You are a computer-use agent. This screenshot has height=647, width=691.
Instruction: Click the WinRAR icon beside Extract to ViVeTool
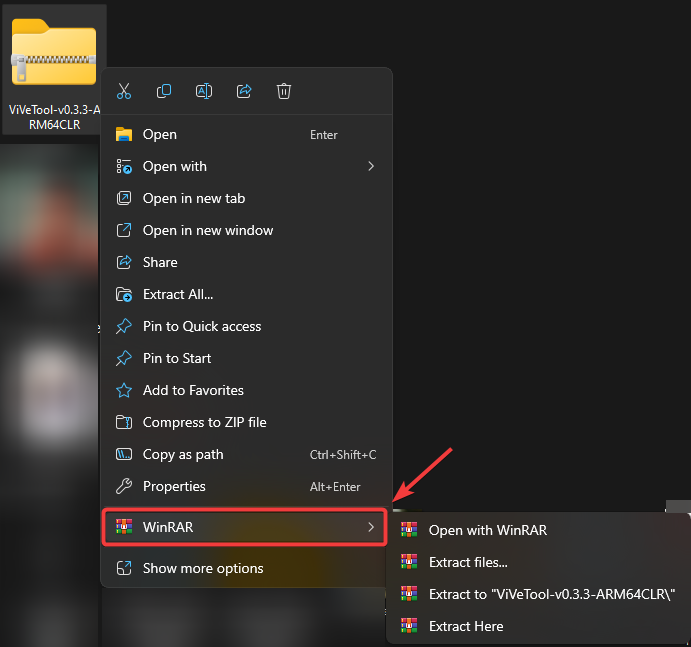pos(409,593)
